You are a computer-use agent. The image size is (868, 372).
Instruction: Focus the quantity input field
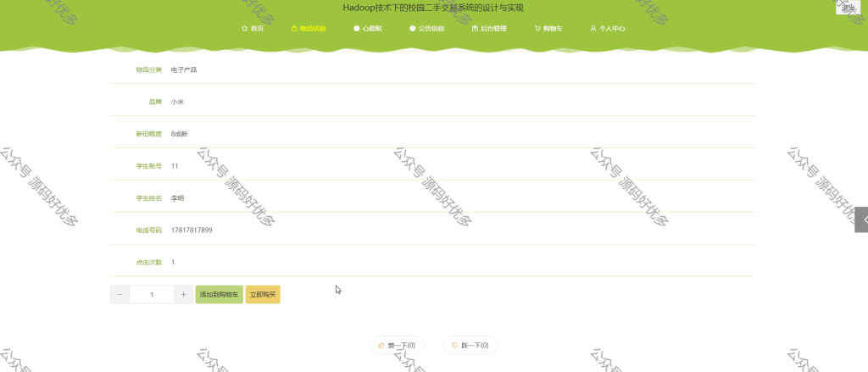152,295
